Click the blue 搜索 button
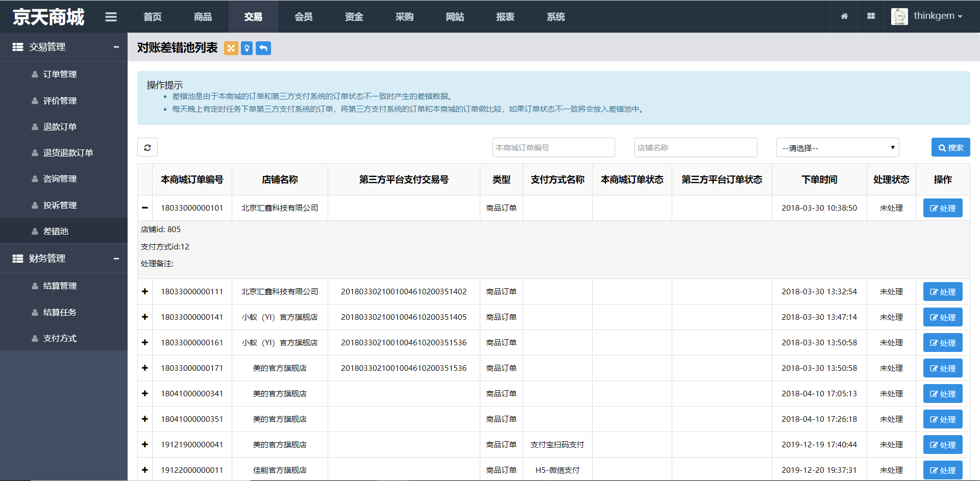This screenshot has width=980, height=481. click(x=950, y=147)
